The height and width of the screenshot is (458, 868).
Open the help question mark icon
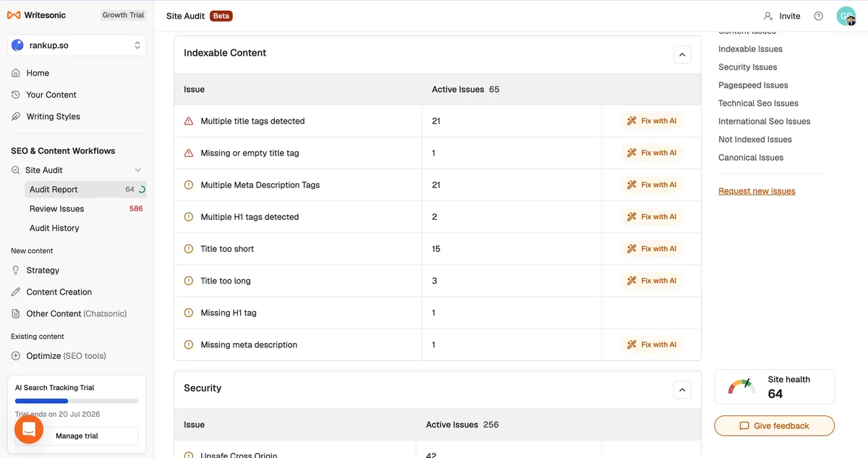coord(818,16)
